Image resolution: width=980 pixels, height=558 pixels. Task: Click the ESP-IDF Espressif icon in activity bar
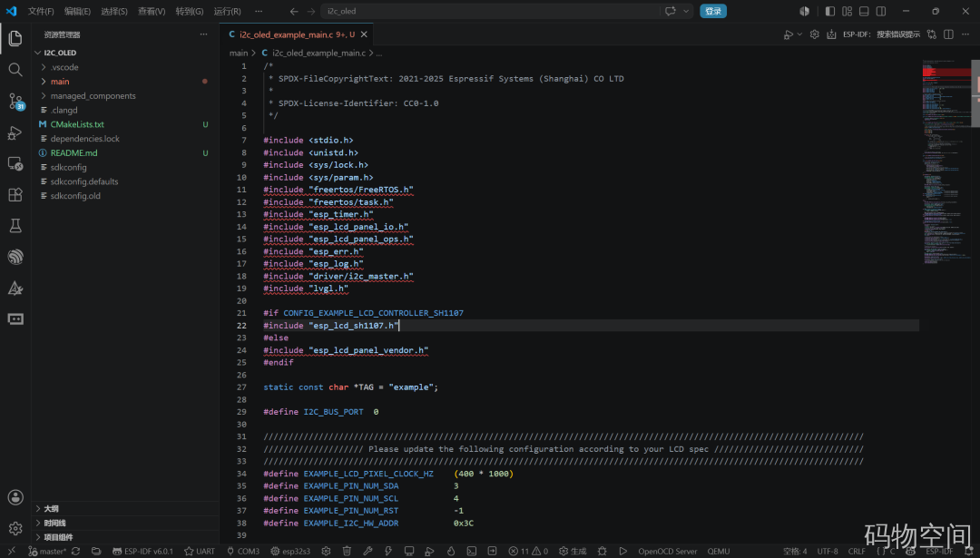click(x=15, y=257)
